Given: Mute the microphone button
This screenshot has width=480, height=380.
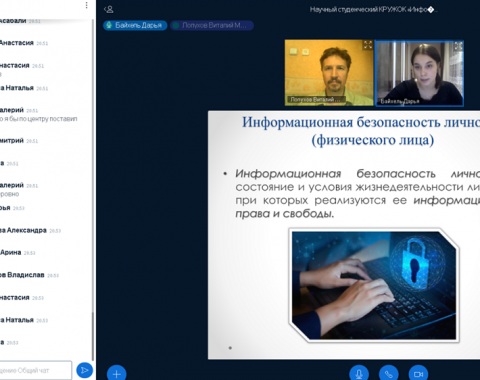Looking at the screenshot, I should (359, 374).
